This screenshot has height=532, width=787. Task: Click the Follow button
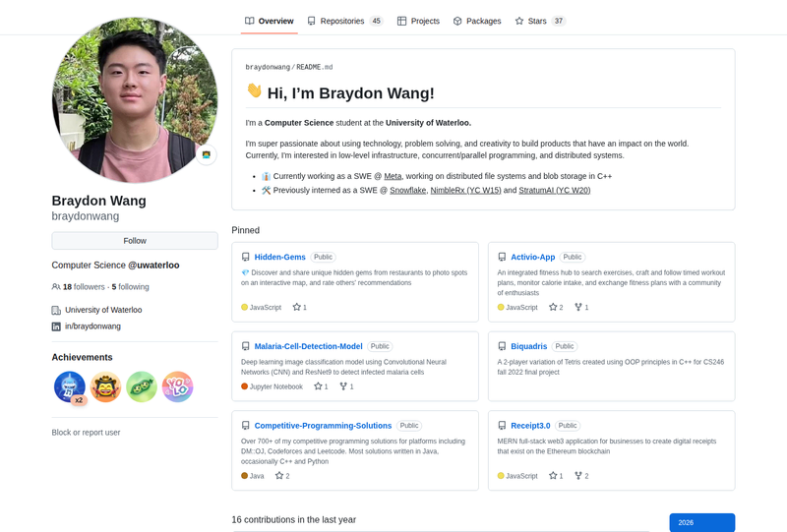point(135,241)
